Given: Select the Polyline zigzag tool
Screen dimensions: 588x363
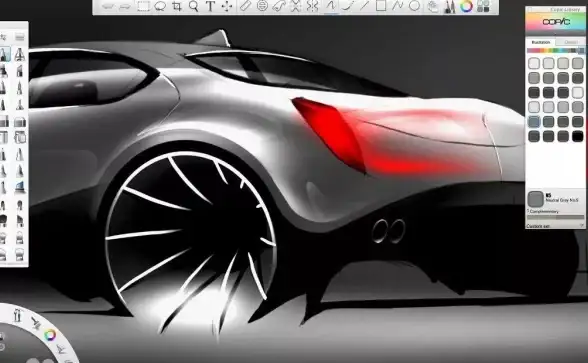Looking at the screenshot, I should point(398,6).
